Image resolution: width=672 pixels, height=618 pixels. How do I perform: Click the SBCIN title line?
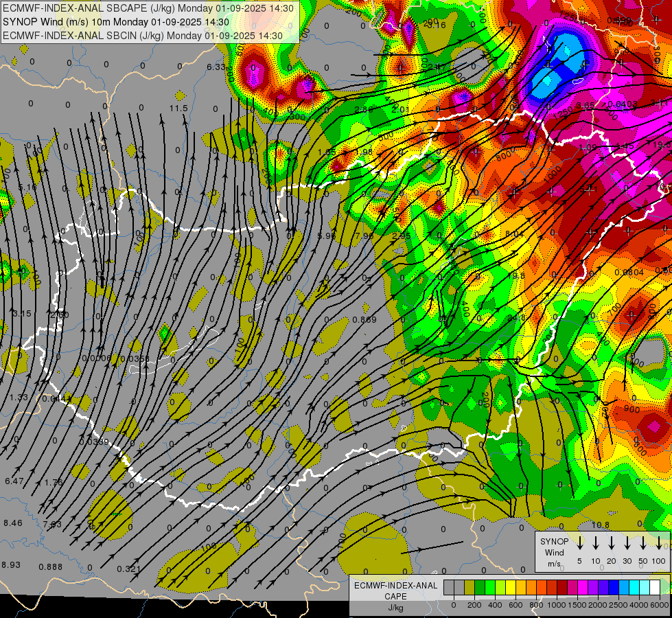coord(143,36)
